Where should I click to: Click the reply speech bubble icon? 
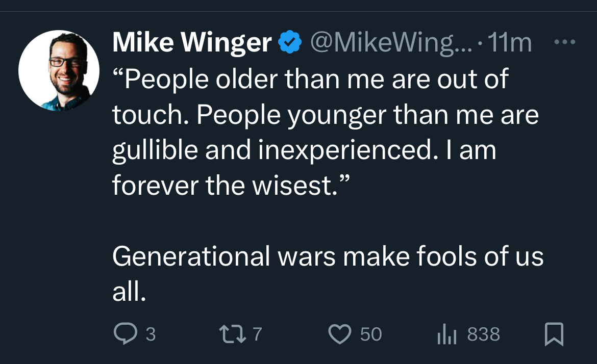coord(123,334)
